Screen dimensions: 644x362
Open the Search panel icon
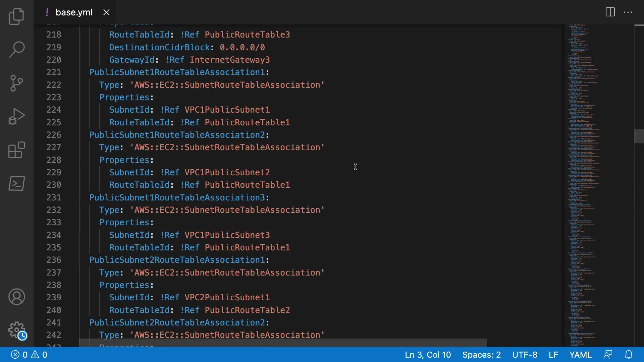[x=16, y=50]
